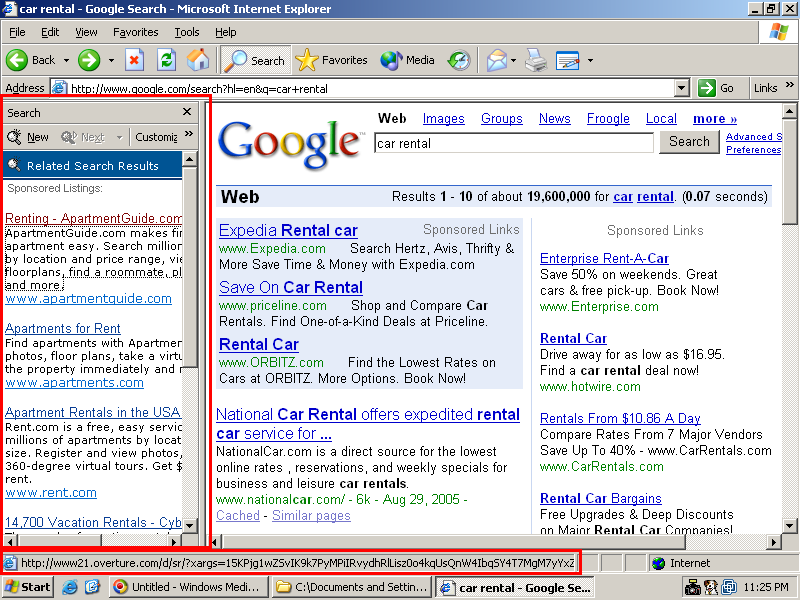The width and height of the screenshot is (800, 600).
Task: Open the Favorites menu
Action: (x=135, y=32)
